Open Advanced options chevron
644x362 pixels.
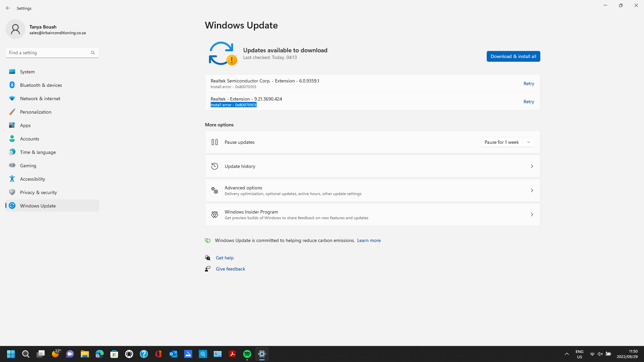pos(532,190)
